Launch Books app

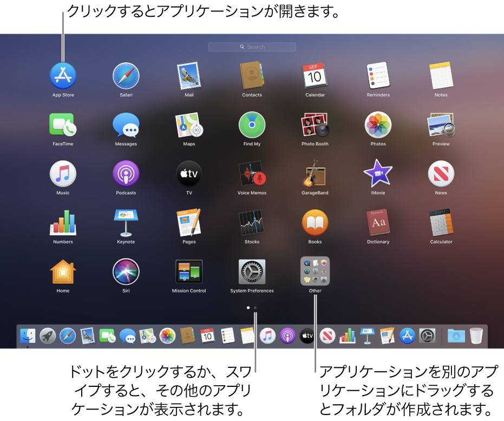315,223
